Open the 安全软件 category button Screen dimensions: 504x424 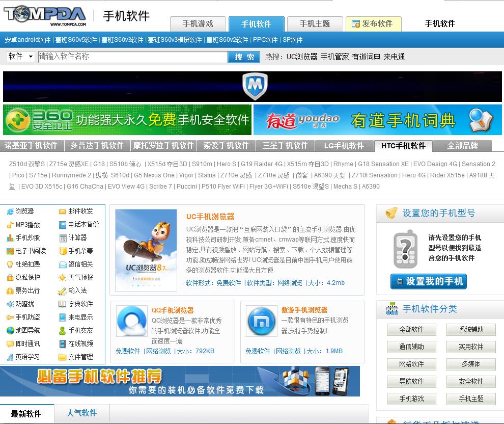click(x=471, y=382)
